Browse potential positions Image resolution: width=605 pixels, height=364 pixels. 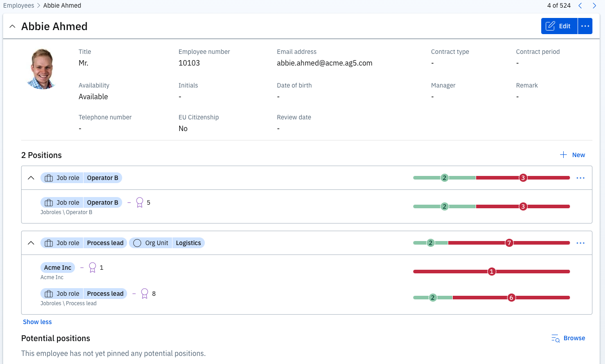point(568,338)
